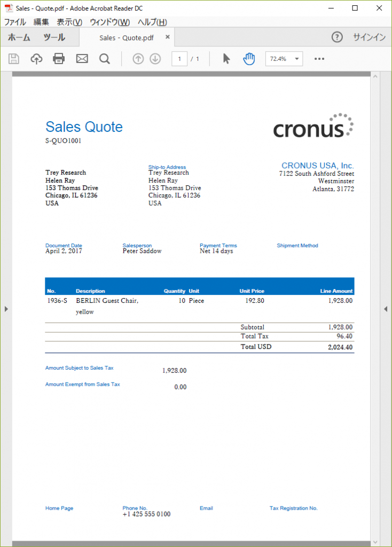This screenshot has width=392, height=547.
Task: Click the Subtotal label
Action: point(253,327)
